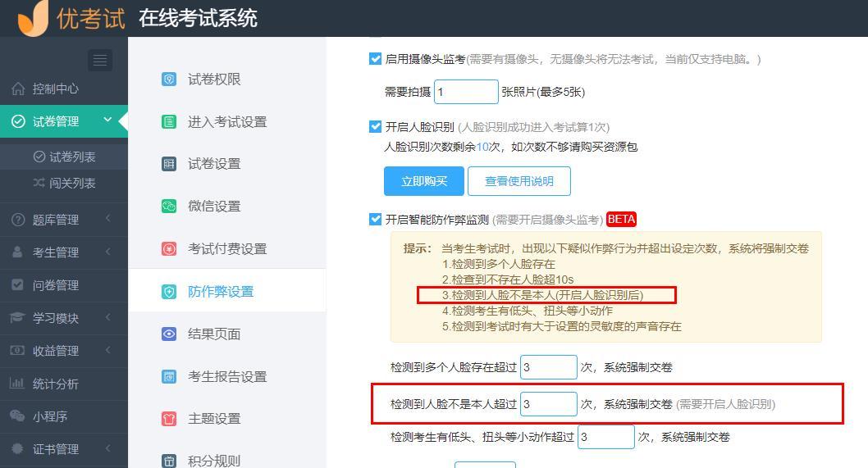The height and width of the screenshot is (468, 868).
Task: Click the 闯关列表 shuffle icon
Action: (x=39, y=183)
